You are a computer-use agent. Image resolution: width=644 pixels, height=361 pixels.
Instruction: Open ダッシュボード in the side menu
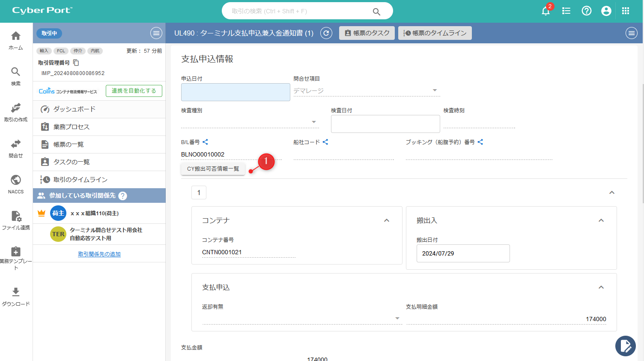click(x=74, y=109)
